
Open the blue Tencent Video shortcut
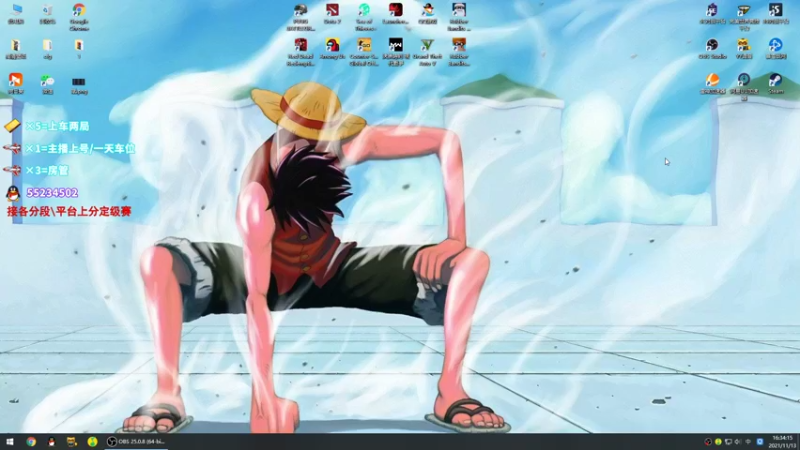pos(776,49)
